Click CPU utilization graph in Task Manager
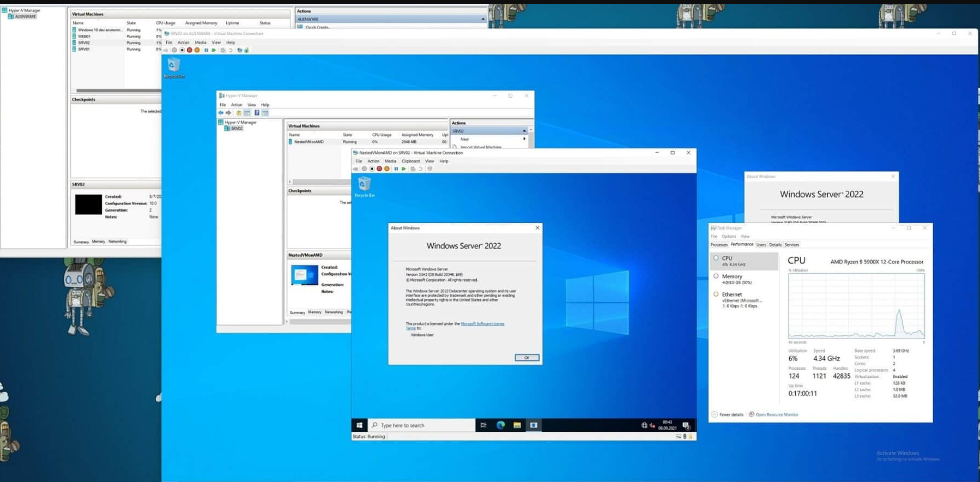 (856, 306)
